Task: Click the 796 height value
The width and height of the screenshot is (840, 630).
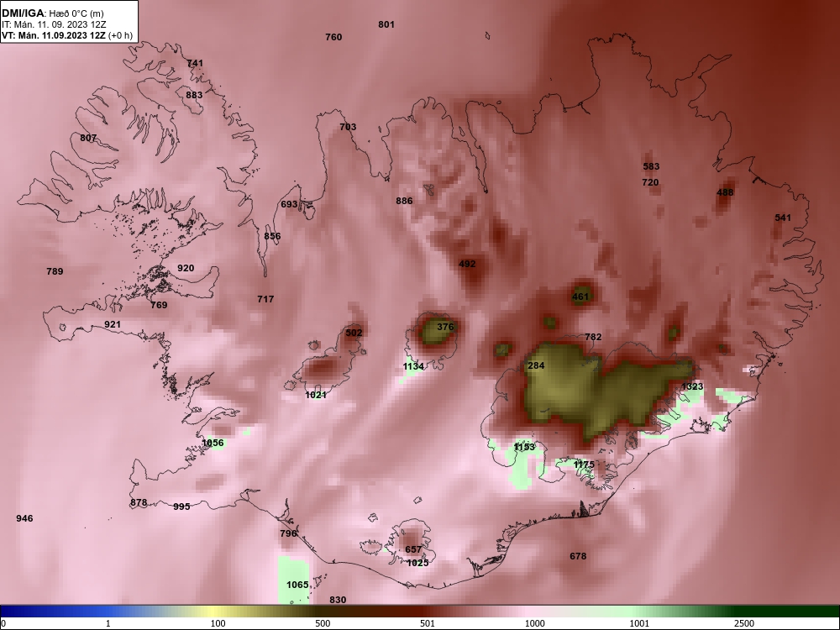Action: coord(288,534)
